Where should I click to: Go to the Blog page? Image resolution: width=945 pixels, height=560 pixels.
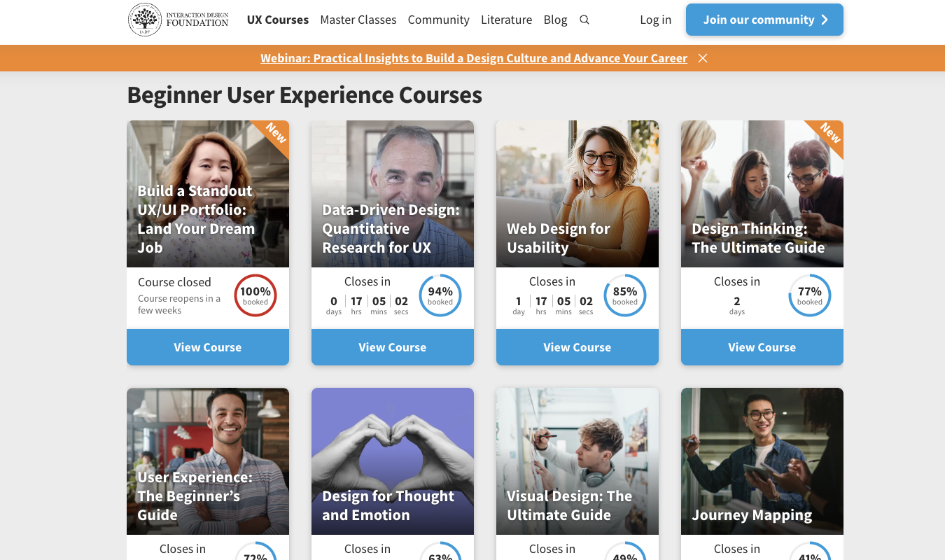(x=555, y=20)
